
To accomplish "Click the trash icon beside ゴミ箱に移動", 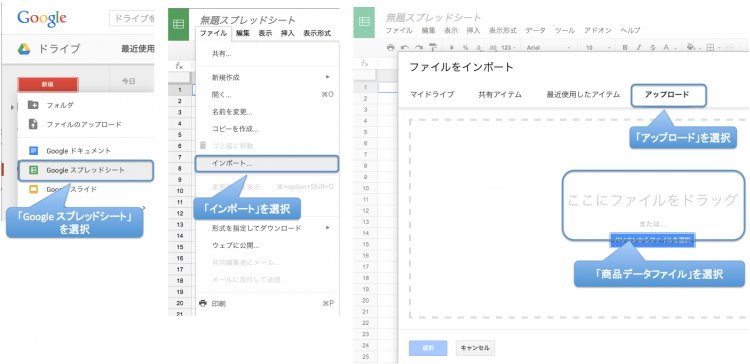I will 203,145.
